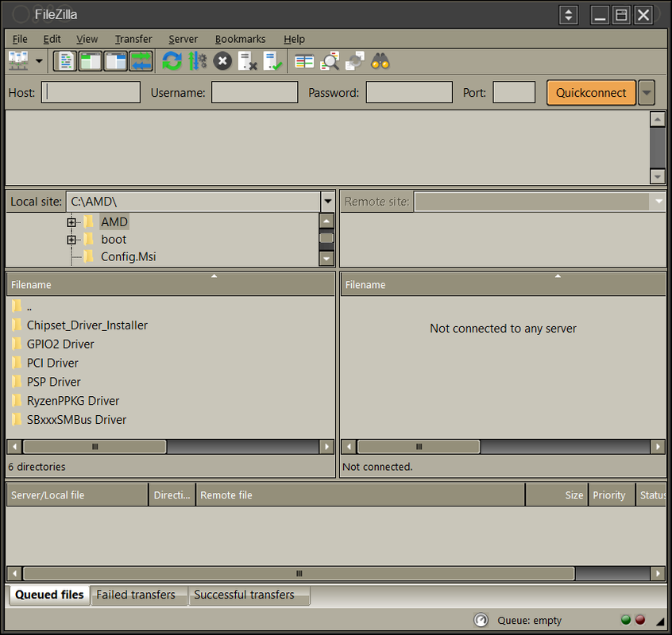Click into the Host field

click(x=91, y=92)
